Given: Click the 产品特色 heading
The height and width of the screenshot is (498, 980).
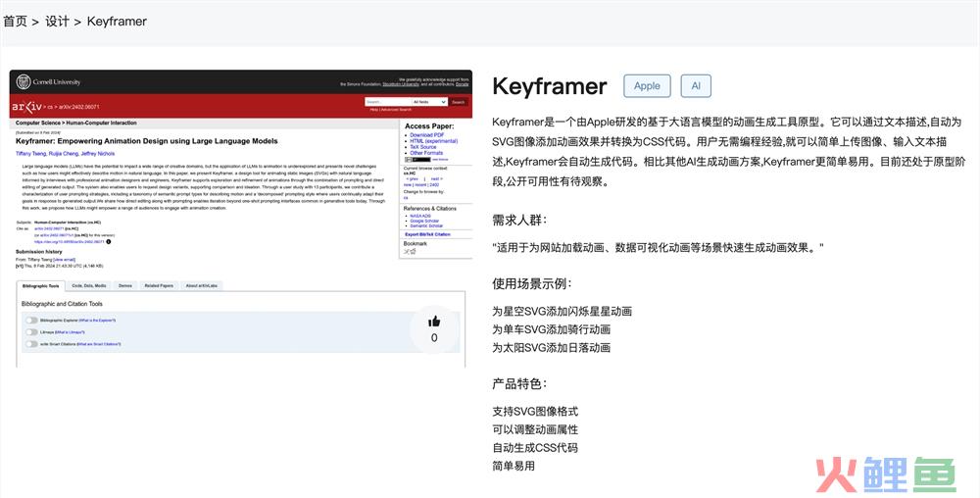Looking at the screenshot, I should 519,383.
